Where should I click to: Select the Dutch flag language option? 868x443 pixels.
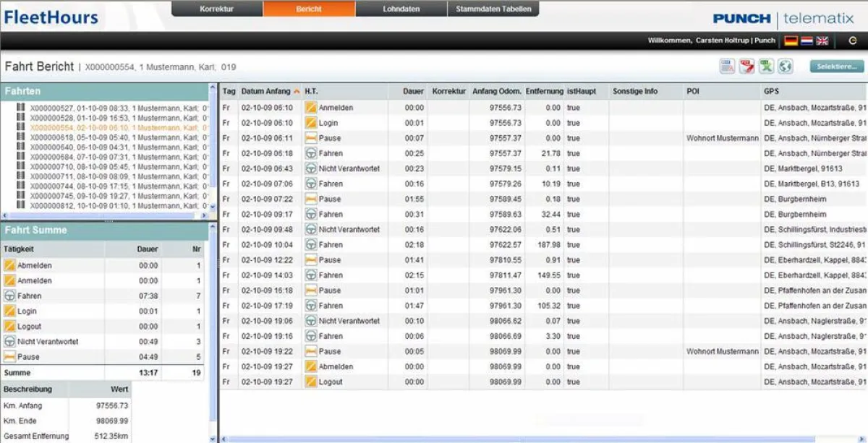[x=807, y=41]
